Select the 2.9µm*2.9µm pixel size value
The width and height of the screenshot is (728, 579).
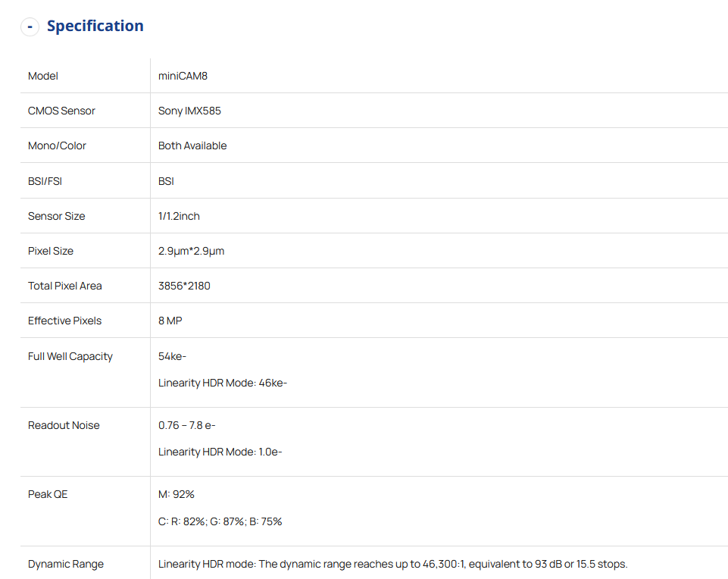point(191,251)
